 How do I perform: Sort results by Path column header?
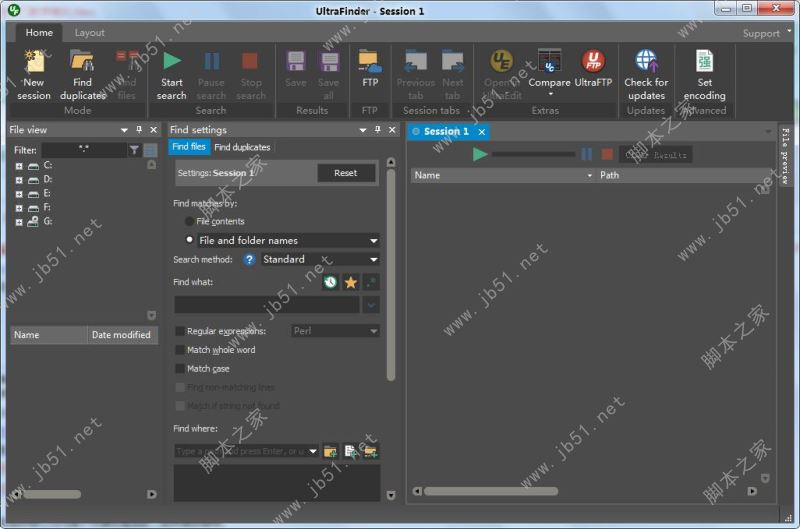click(x=685, y=175)
